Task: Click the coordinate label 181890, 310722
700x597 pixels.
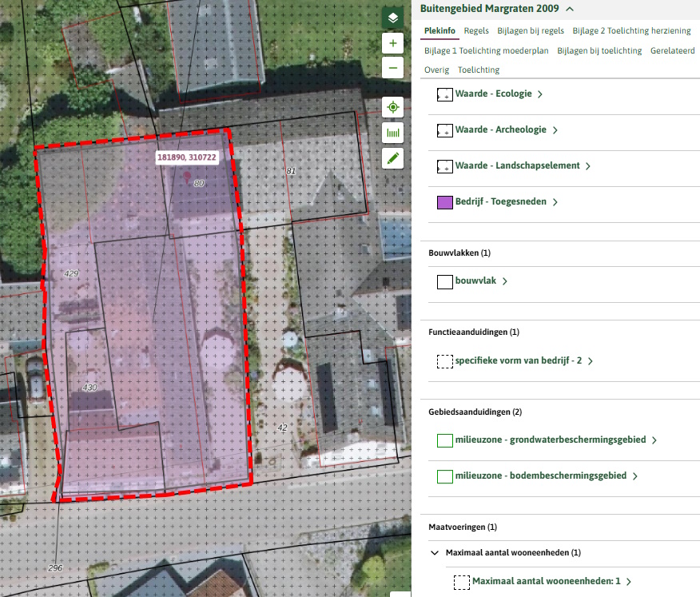Action: [187, 157]
